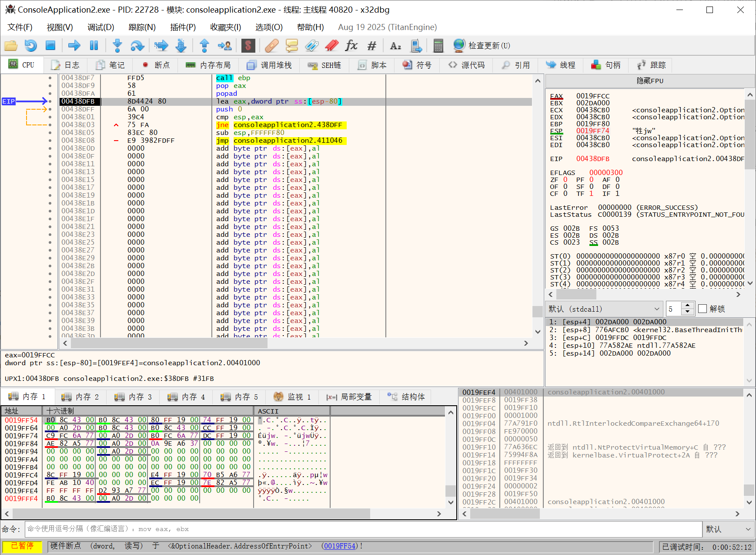The height and width of the screenshot is (555, 756).
Task: Click the Step Over toolbar icon
Action: coord(137,46)
